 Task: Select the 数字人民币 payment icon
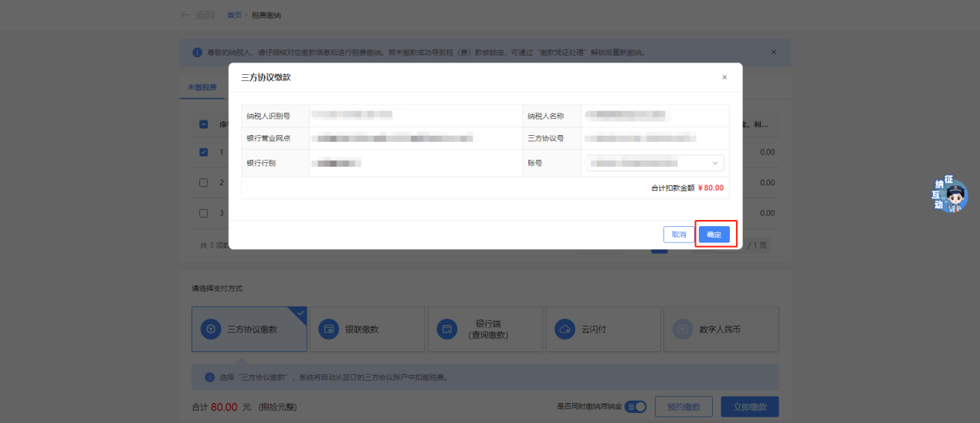point(682,329)
